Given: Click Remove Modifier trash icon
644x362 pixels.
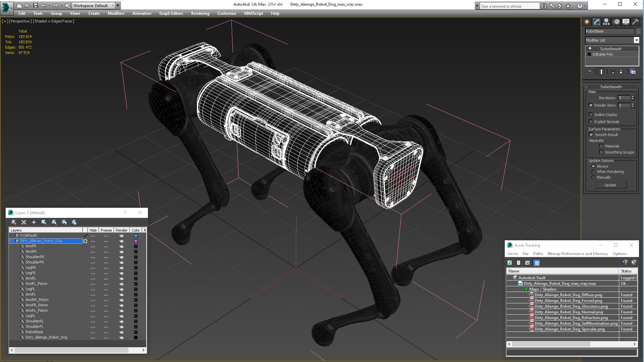Looking at the screenshot, I should (x=621, y=72).
